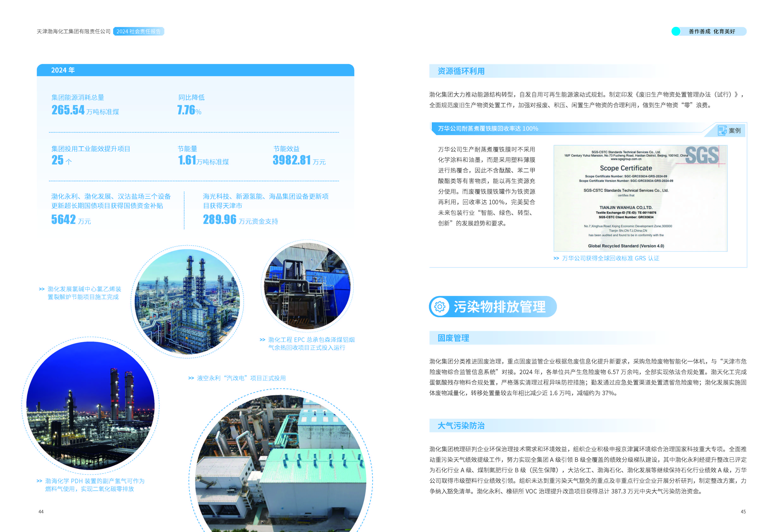Click double-arrow before 液空永利 caption
The image size is (784, 532).
coord(191,378)
